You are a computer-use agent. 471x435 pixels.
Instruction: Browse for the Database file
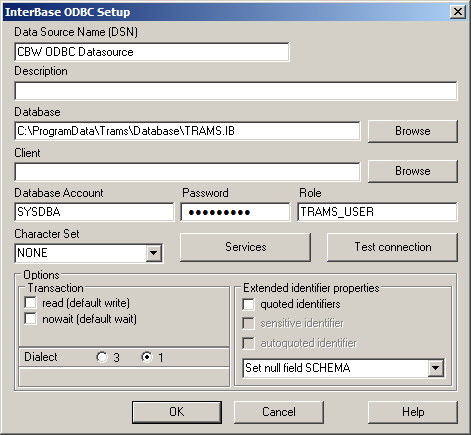click(413, 131)
